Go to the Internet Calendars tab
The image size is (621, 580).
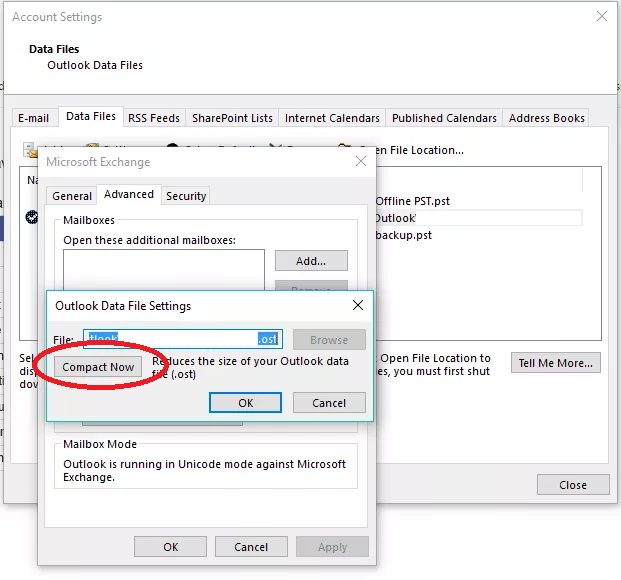point(332,118)
